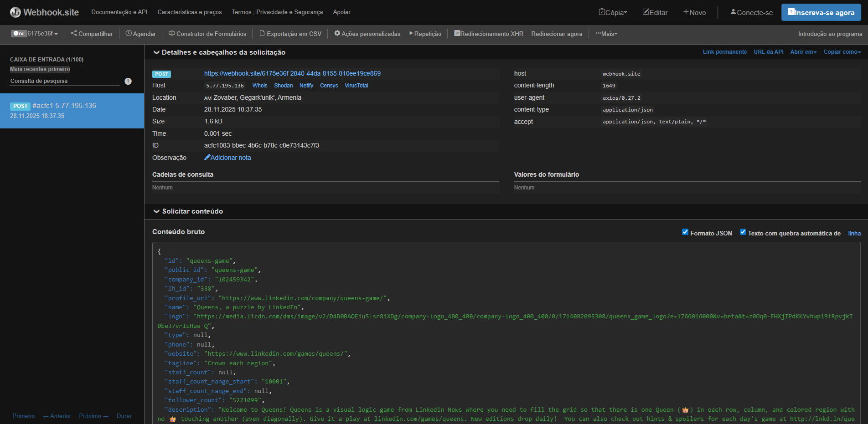The height and width of the screenshot is (424, 868).
Task: Click the Adicionar nota pencil link
Action: pos(227,158)
